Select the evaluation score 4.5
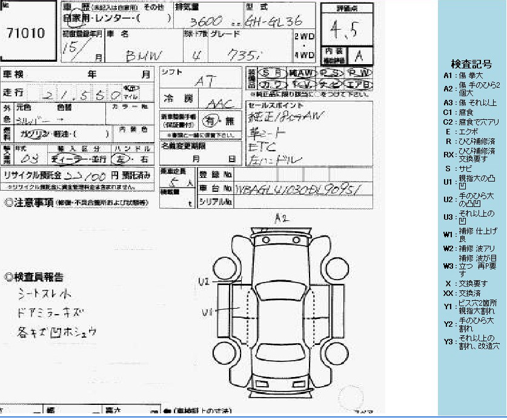The width and height of the screenshot is (507, 420). tap(344, 30)
